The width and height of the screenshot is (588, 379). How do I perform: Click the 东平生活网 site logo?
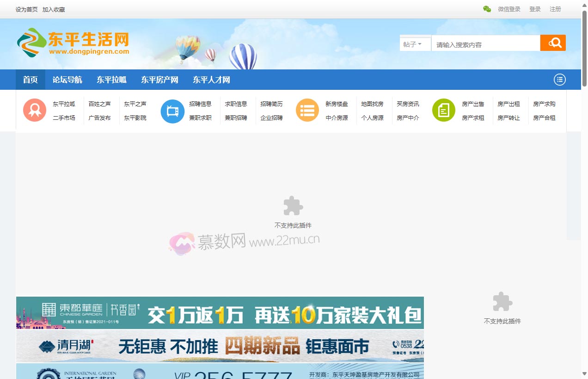pos(73,43)
